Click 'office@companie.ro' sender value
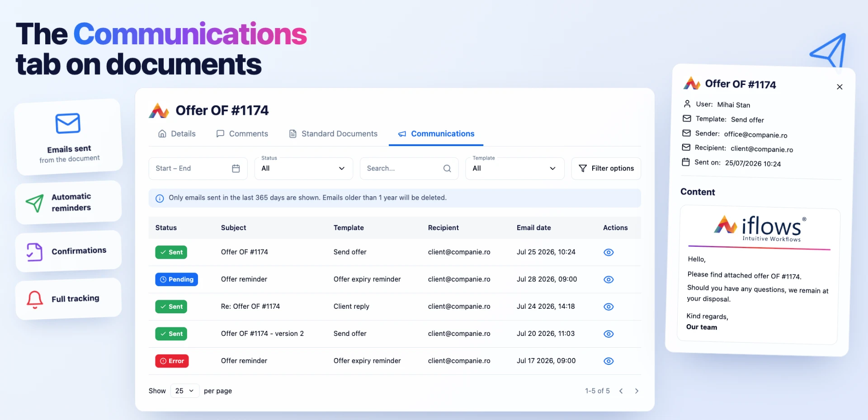Screen dimensions: 868x420 [x=755, y=135]
